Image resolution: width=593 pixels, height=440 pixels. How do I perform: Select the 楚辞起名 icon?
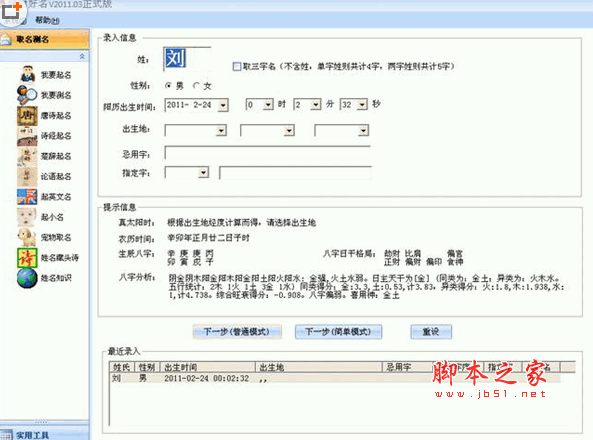click(x=27, y=156)
